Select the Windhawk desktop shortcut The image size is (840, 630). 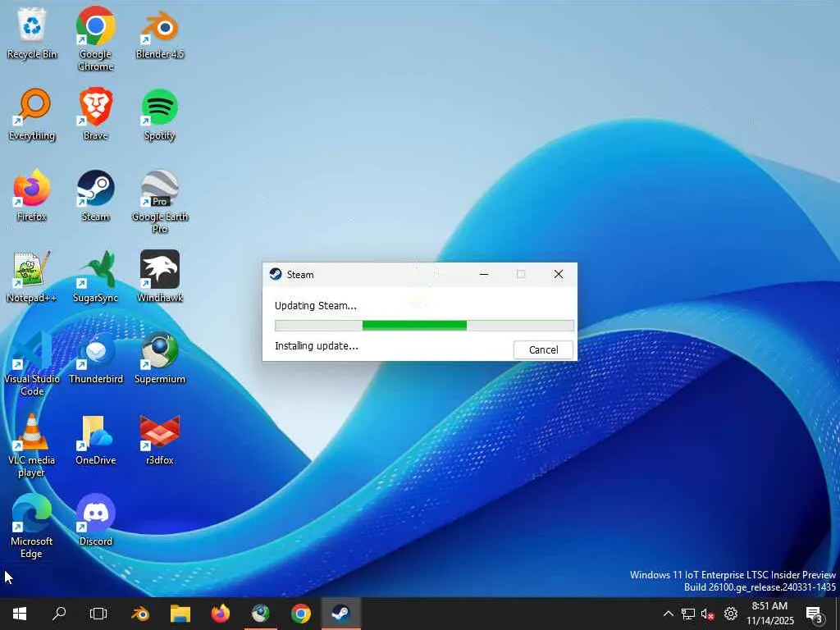(160, 277)
